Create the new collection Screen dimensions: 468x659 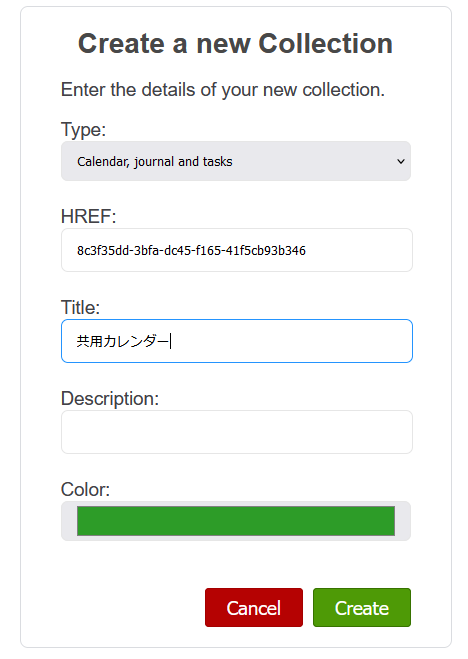(x=362, y=607)
